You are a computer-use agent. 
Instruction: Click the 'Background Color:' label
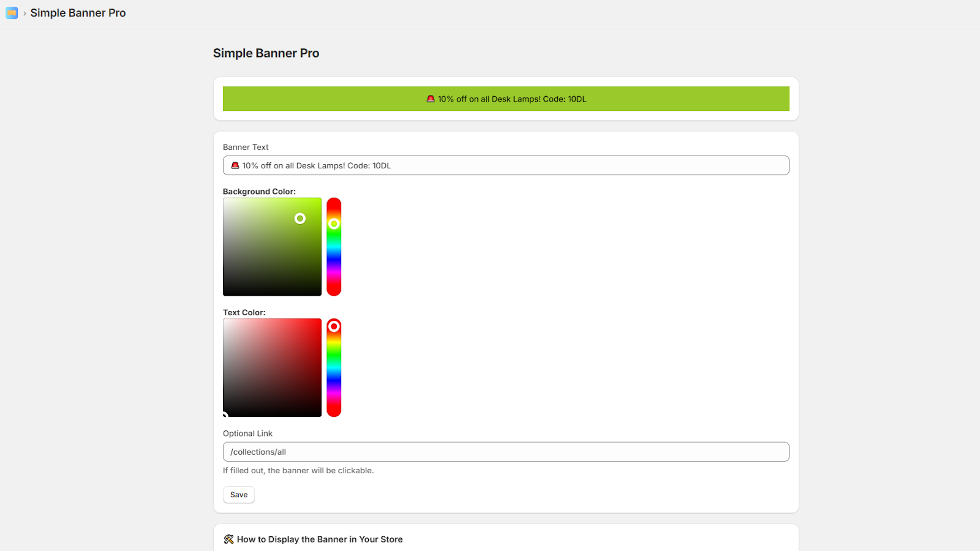(x=259, y=192)
